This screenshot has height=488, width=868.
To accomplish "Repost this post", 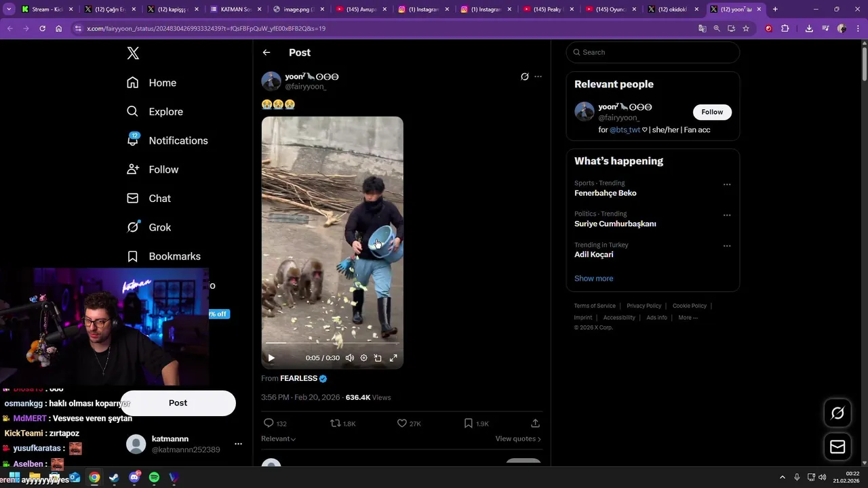I will click(335, 423).
